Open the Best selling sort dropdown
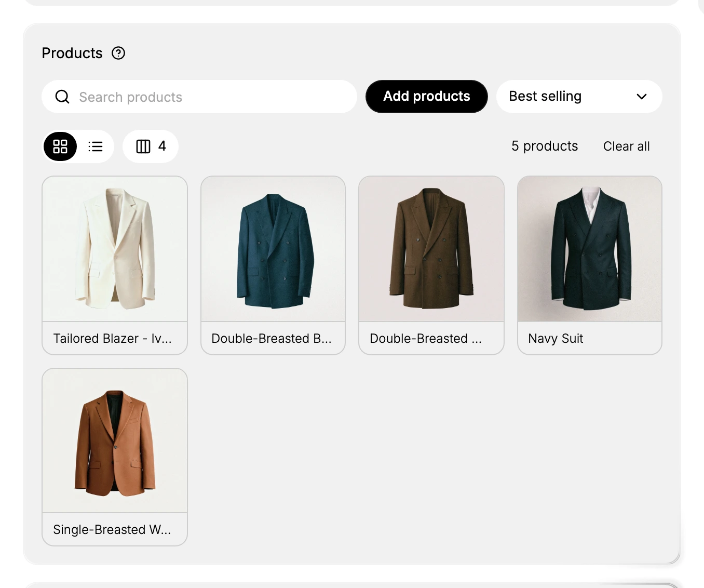The height and width of the screenshot is (588, 704). click(x=579, y=97)
